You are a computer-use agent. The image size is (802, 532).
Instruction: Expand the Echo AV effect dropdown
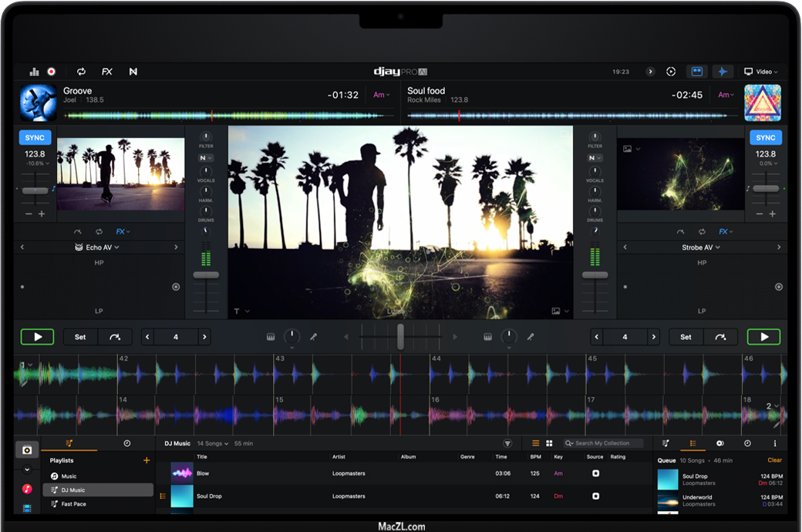[98, 247]
